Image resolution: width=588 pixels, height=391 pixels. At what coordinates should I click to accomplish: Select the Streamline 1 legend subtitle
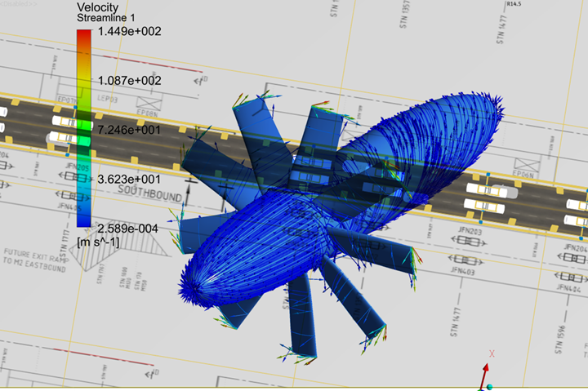(105, 18)
